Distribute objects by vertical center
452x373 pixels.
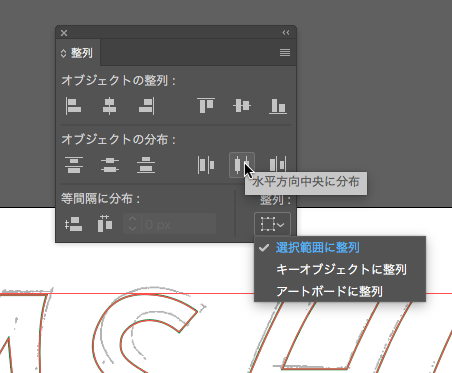click(x=110, y=165)
